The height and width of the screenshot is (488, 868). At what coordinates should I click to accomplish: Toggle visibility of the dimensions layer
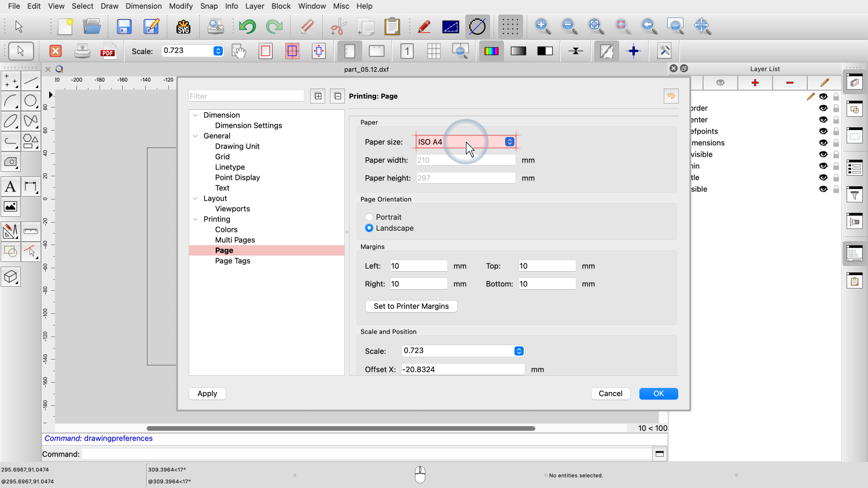pyautogui.click(x=823, y=143)
